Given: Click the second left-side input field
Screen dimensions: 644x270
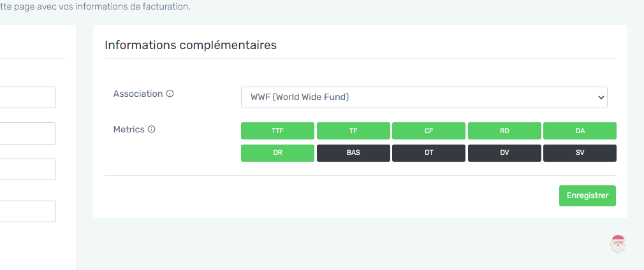Looking at the screenshot, I should coord(28,133).
